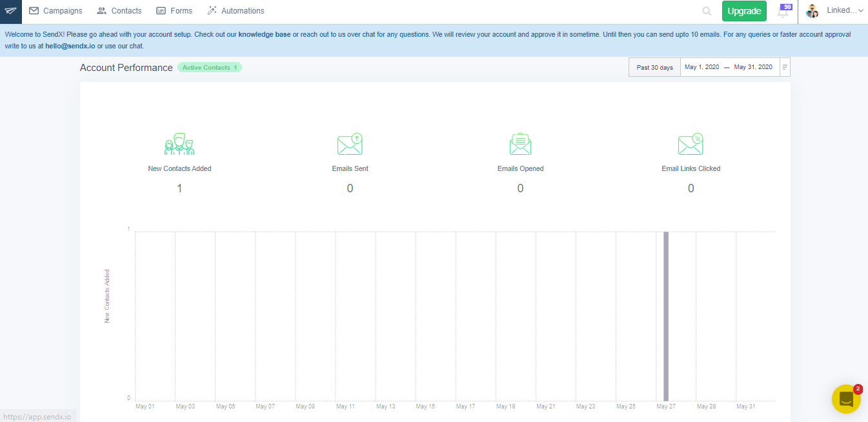Open the Campaigns menu
The image size is (868, 422).
(x=56, y=11)
